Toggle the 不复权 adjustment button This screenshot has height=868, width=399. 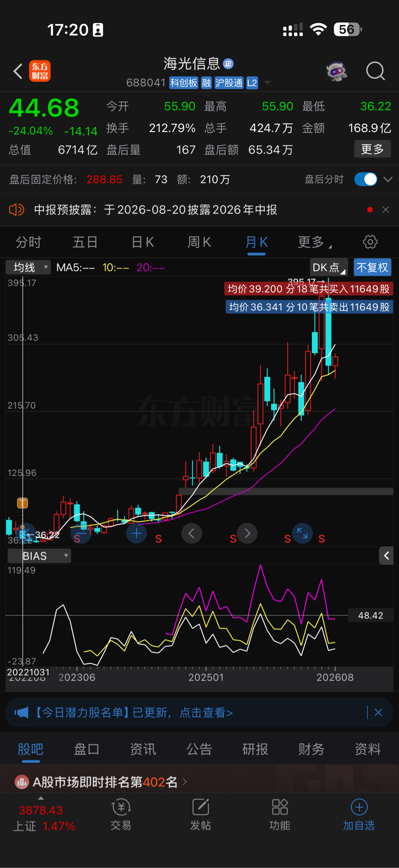(x=373, y=267)
